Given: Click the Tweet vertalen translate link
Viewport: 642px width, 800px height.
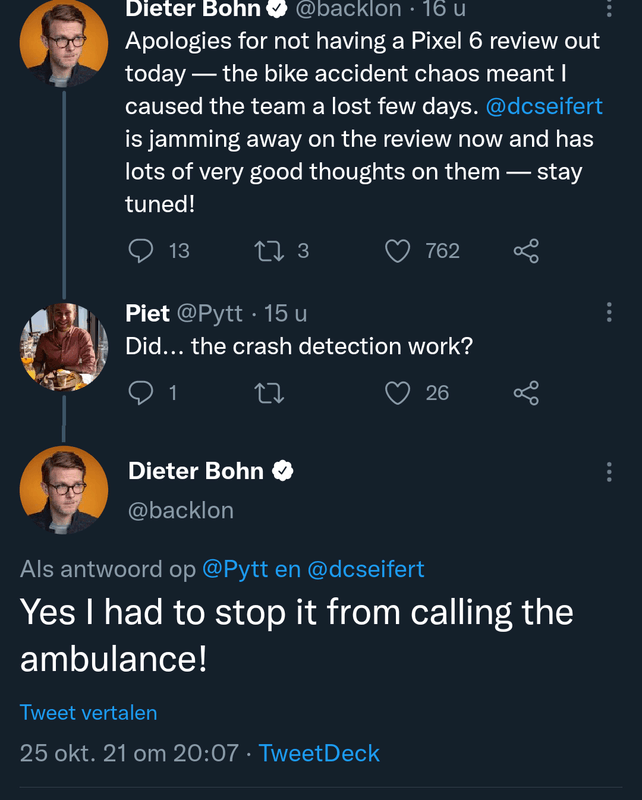Looking at the screenshot, I should (x=88, y=713).
